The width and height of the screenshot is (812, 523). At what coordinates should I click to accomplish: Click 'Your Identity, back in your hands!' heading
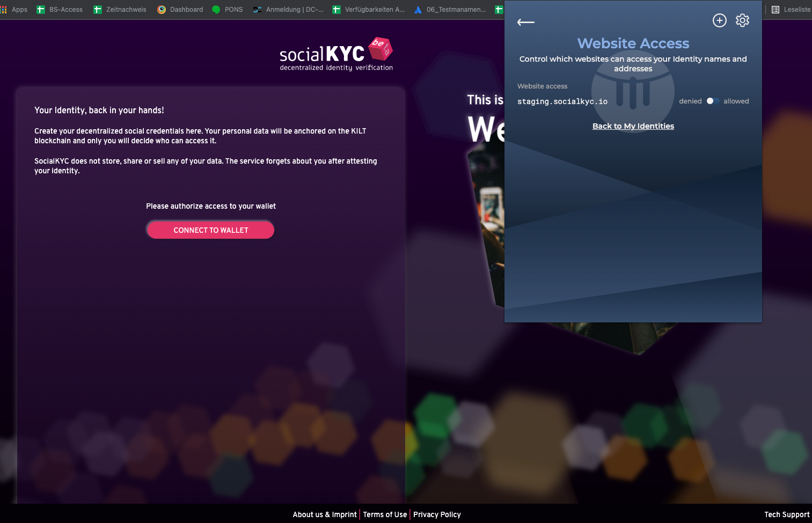click(x=99, y=110)
